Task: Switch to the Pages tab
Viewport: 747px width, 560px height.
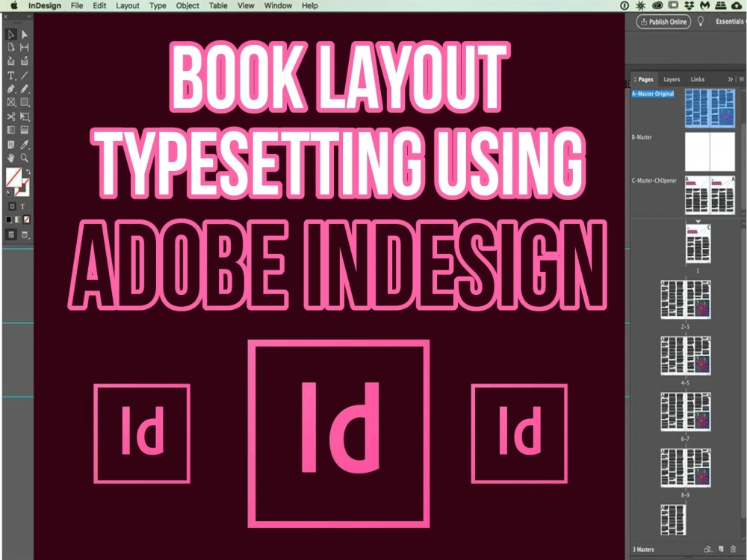Action: click(644, 80)
